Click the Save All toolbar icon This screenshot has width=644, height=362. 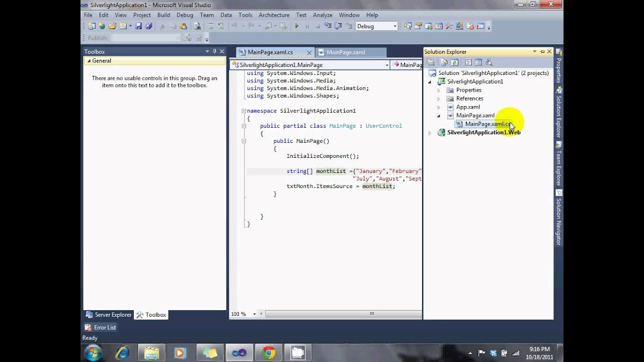coord(148,26)
